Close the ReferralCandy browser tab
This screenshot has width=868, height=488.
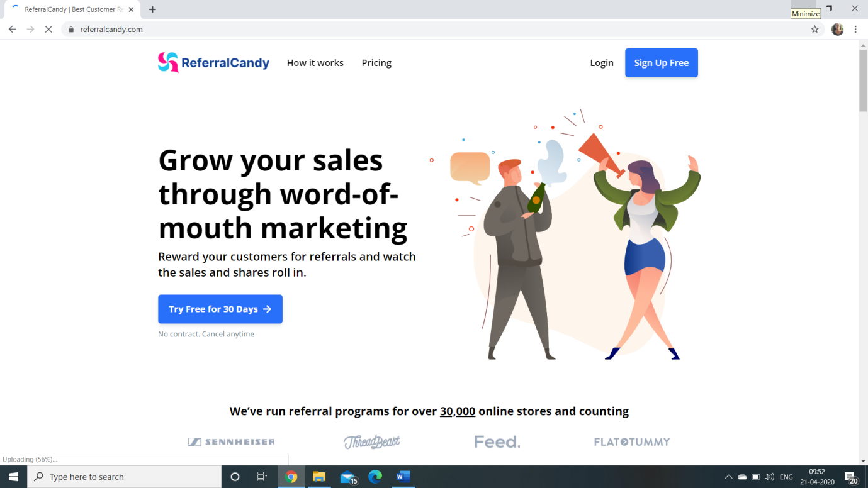[x=132, y=9]
